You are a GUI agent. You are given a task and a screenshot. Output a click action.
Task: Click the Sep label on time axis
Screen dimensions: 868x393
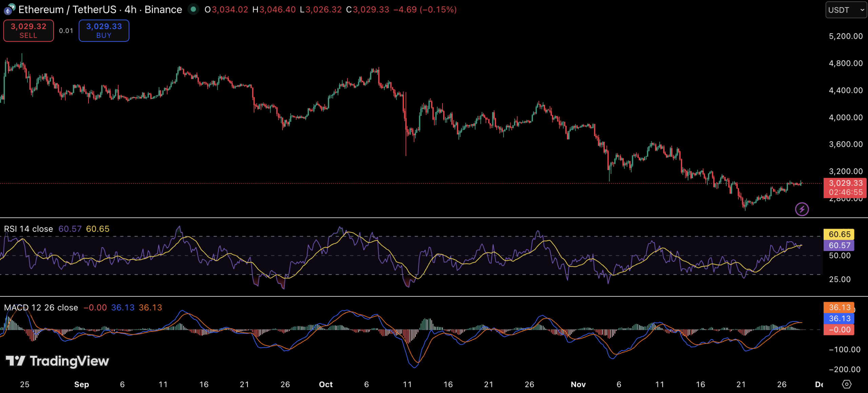point(81,384)
